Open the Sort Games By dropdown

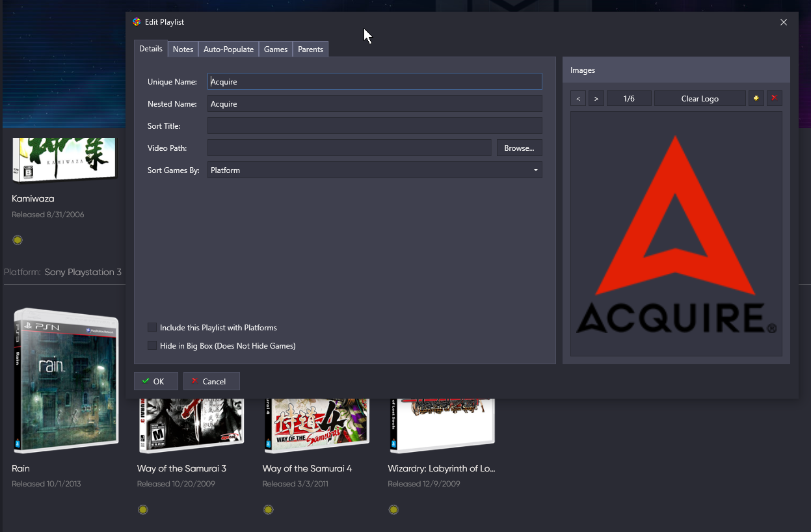coord(375,170)
